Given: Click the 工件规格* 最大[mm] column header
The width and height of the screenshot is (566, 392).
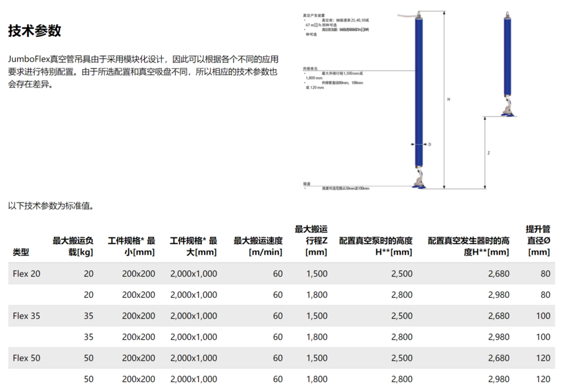Looking at the screenshot, I should point(193,246).
